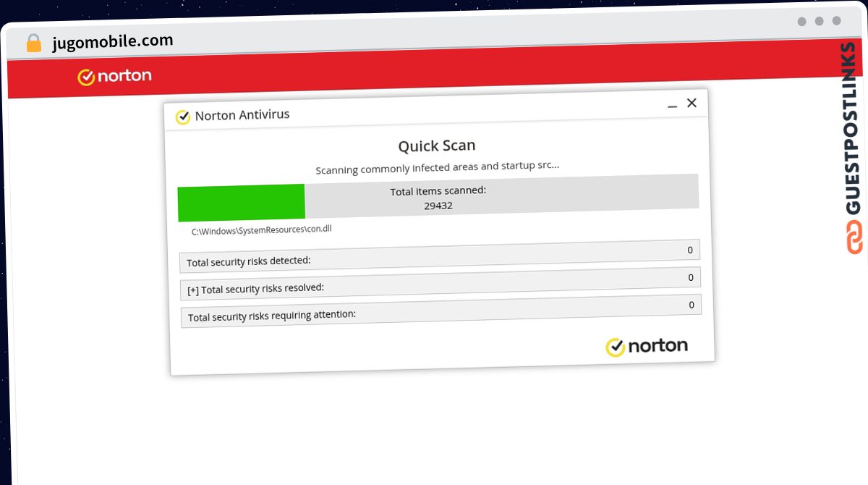Click the 'Total items scanned: 29432' text
868x485 pixels.
[x=438, y=198]
